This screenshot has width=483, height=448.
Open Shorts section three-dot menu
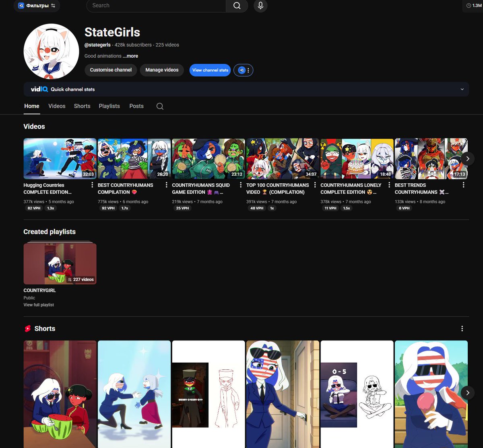[x=462, y=329]
